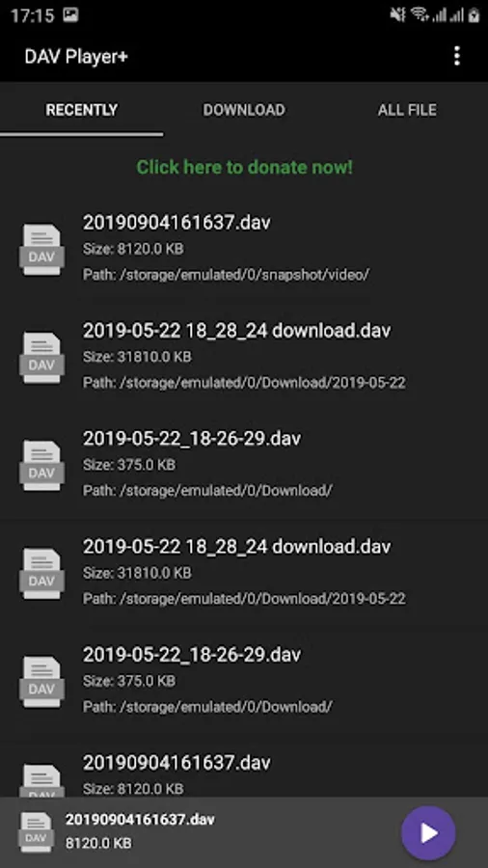Open second 2019-05-22 18_28_24 download.dav entry
Image resolution: width=488 pixels, height=868 pixels.
tap(244, 573)
